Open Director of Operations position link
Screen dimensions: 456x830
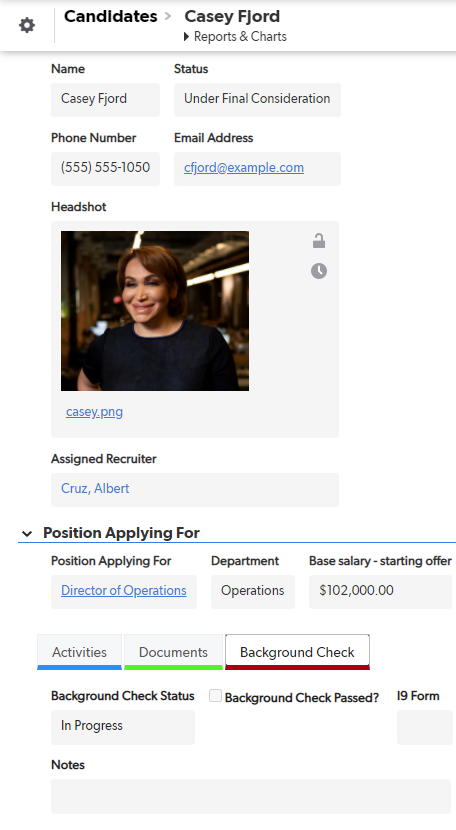(x=123, y=591)
